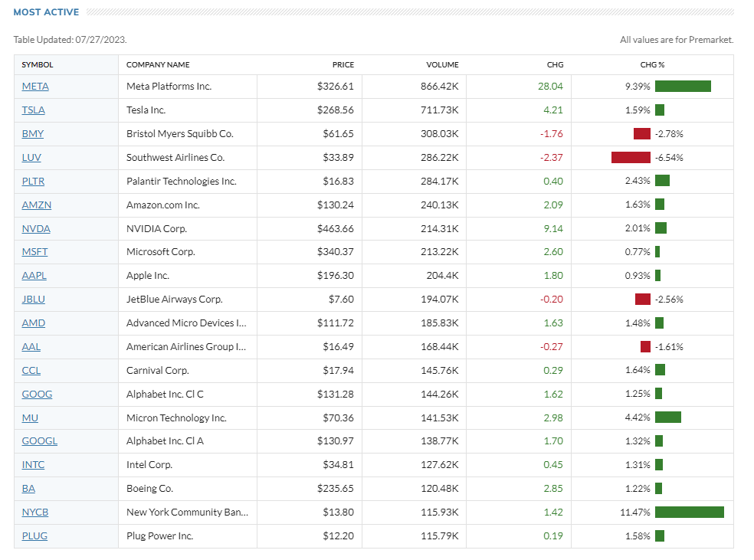Image resolution: width=754 pixels, height=560 pixels.
Task: Click the $34.81 Intel price
Action: 338,465
